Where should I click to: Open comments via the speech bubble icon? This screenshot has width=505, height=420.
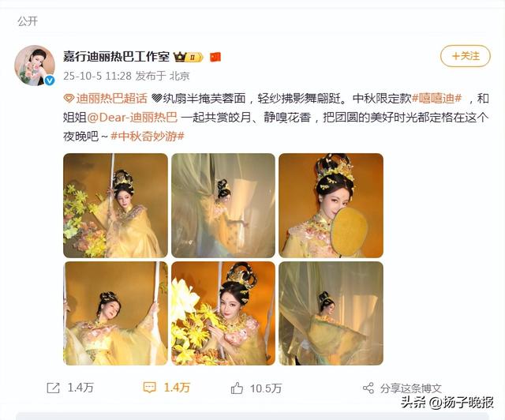coord(149,388)
